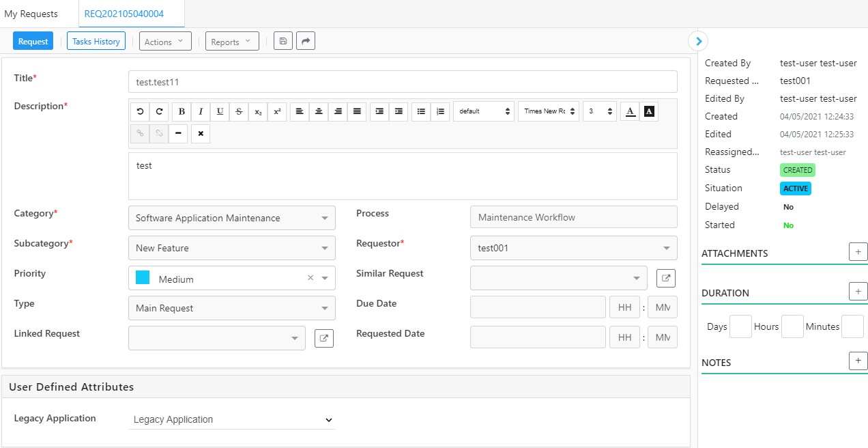This screenshot has width=868, height=448.
Task: Click into the Title input field
Action: [x=403, y=82]
